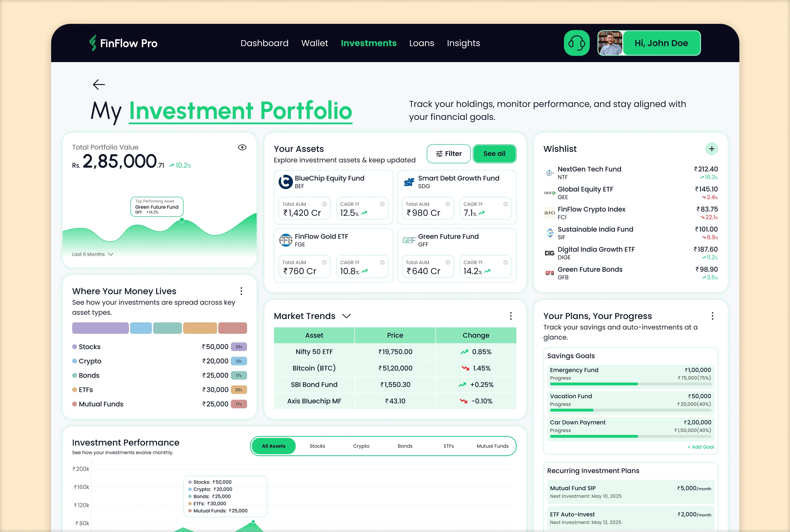Add to Wishlist with the plus icon
Screen dimensions: 790x532
pos(712,149)
